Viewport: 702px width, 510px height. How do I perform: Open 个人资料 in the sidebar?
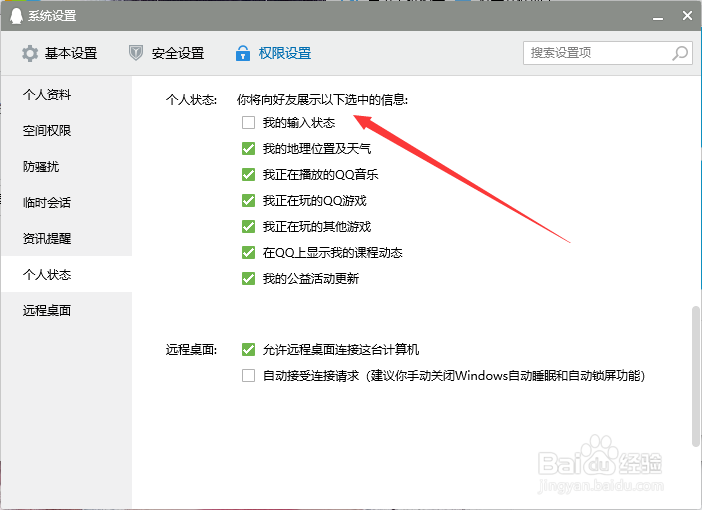tap(66, 94)
